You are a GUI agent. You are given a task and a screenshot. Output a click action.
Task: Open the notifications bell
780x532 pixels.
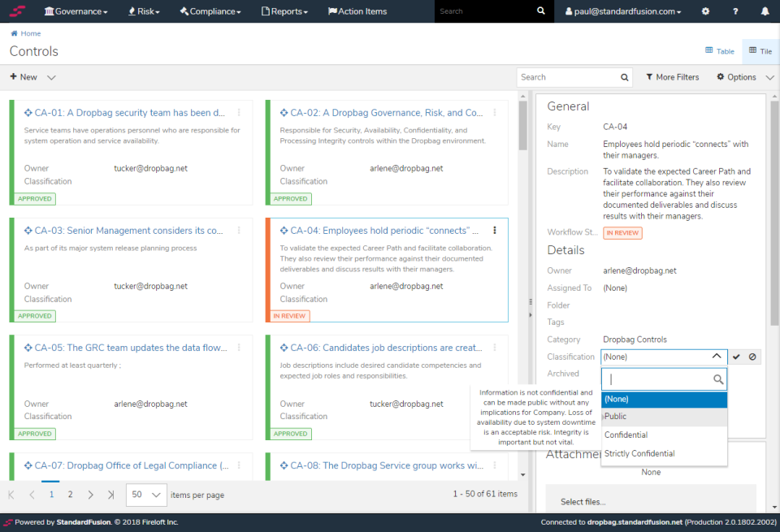[x=765, y=11]
